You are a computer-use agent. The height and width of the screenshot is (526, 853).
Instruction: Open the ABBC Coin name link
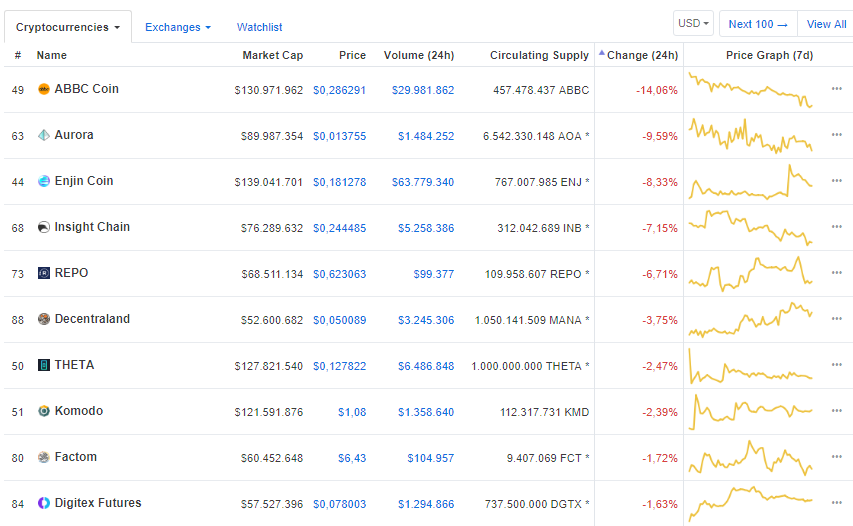click(x=86, y=89)
